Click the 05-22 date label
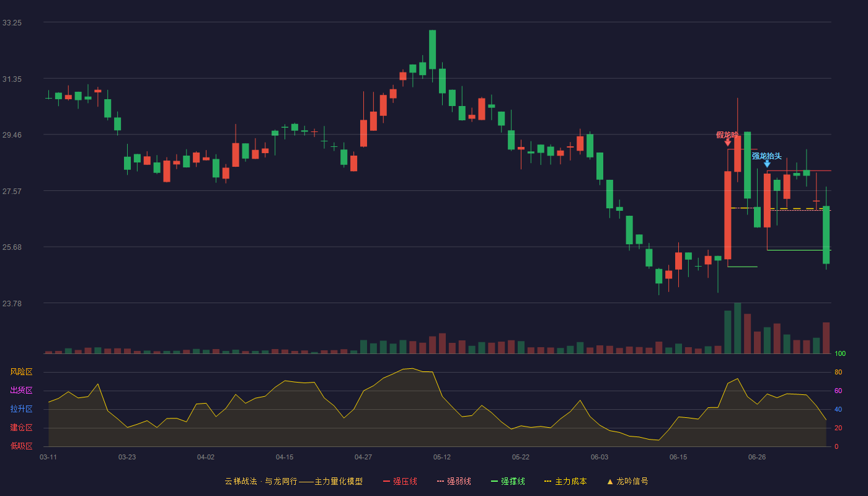This screenshot has height=496, width=868. pyautogui.click(x=521, y=457)
